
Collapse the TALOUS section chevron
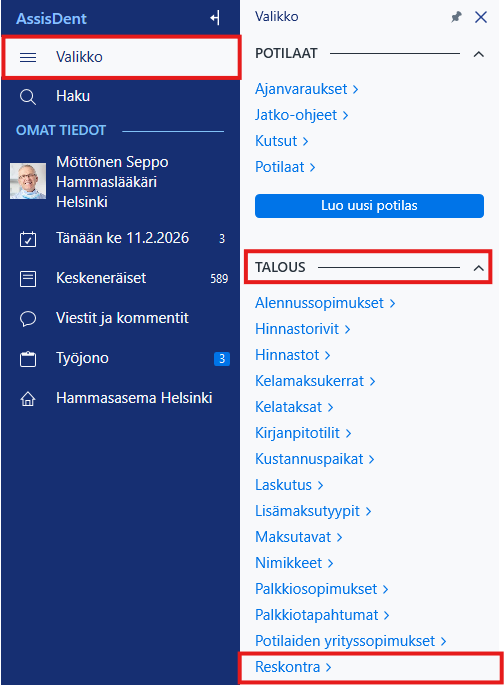coord(479,268)
